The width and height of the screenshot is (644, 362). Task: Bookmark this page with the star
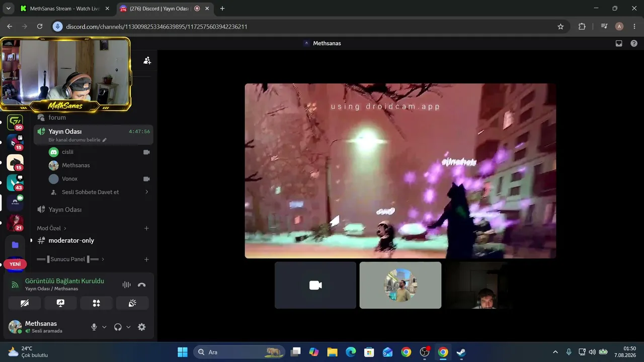[x=560, y=27]
